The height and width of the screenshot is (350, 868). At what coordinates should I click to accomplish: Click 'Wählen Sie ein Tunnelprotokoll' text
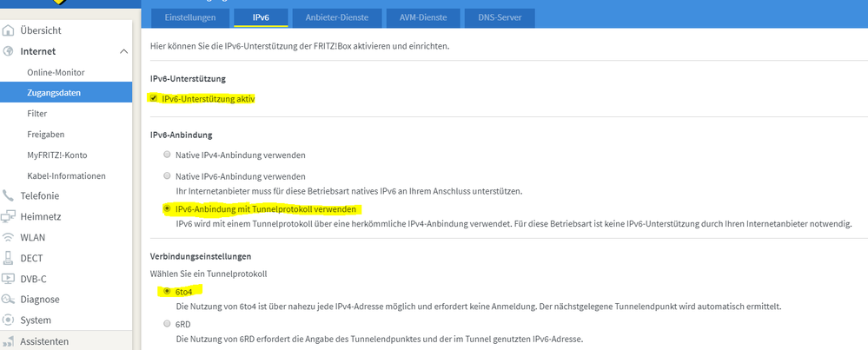(209, 274)
